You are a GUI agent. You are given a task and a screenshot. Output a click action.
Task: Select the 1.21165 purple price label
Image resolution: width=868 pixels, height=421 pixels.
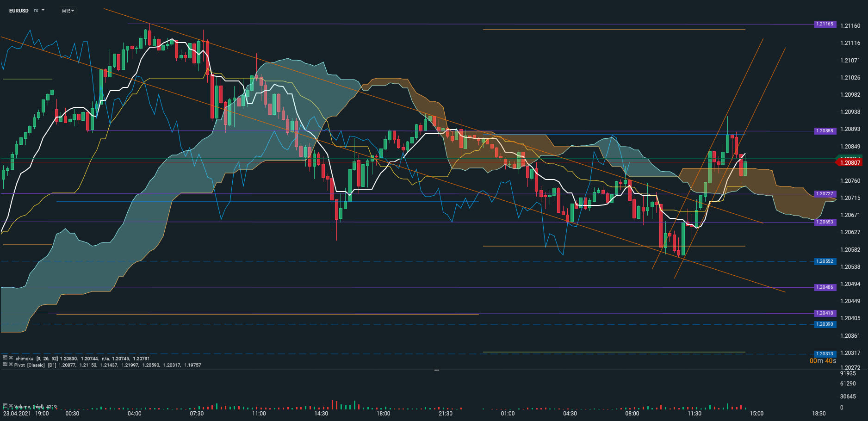click(x=825, y=24)
